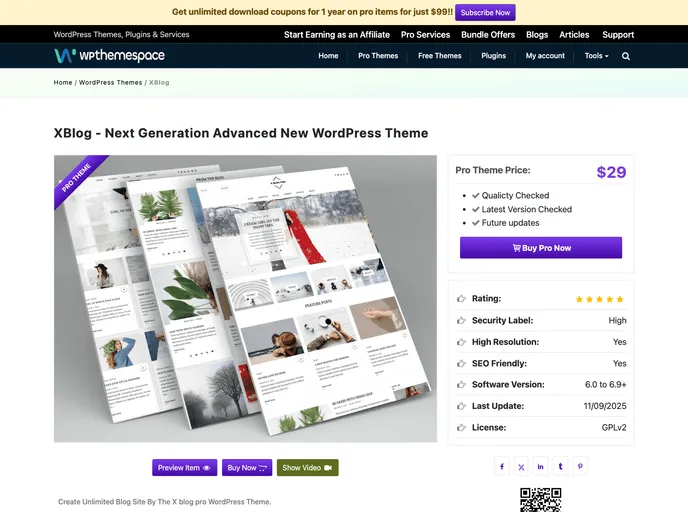
Task: Click the XBlog theme preview image
Action: [245, 298]
